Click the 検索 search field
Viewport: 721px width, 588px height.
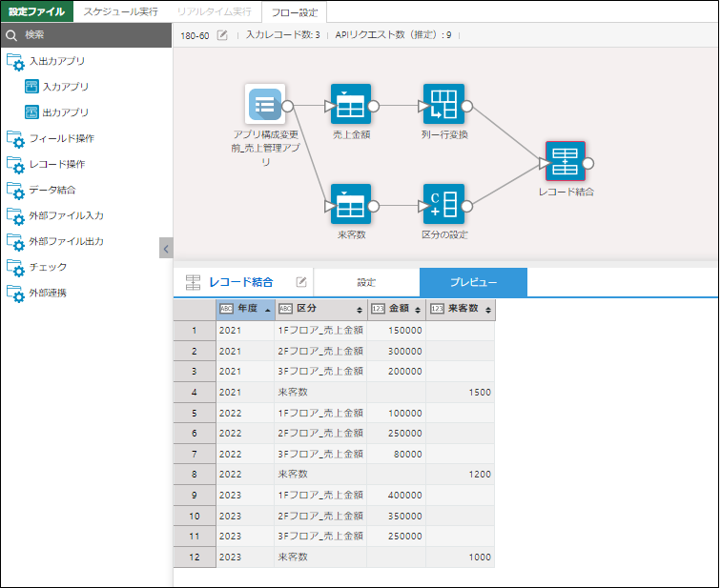coord(86,35)
